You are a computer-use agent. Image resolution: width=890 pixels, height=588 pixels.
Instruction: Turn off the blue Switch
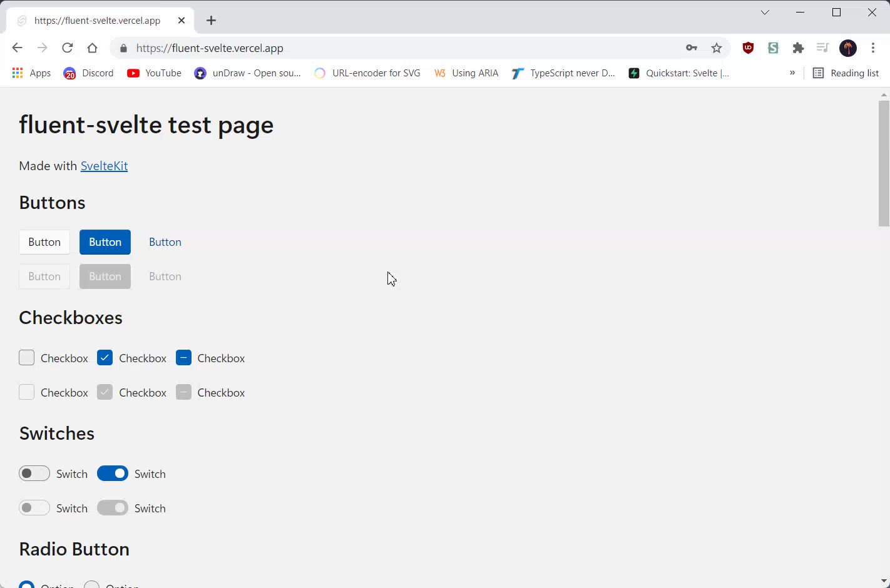click(x=113, y=474)
